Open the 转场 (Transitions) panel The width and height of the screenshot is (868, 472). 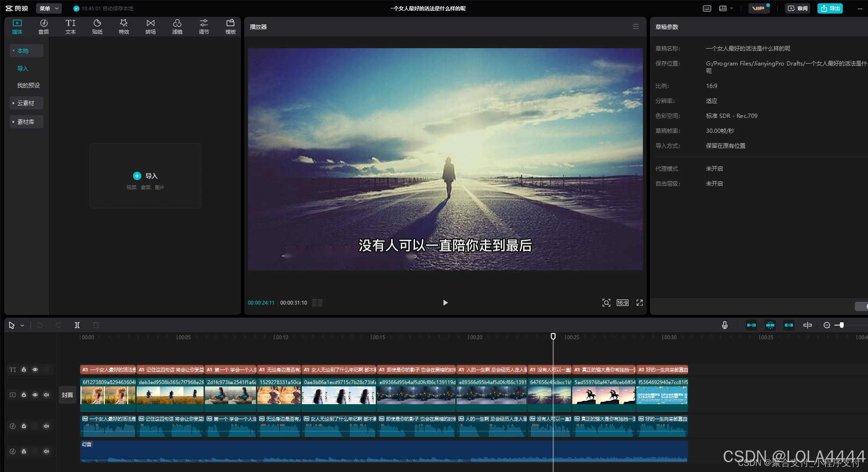tap(151, 27)
